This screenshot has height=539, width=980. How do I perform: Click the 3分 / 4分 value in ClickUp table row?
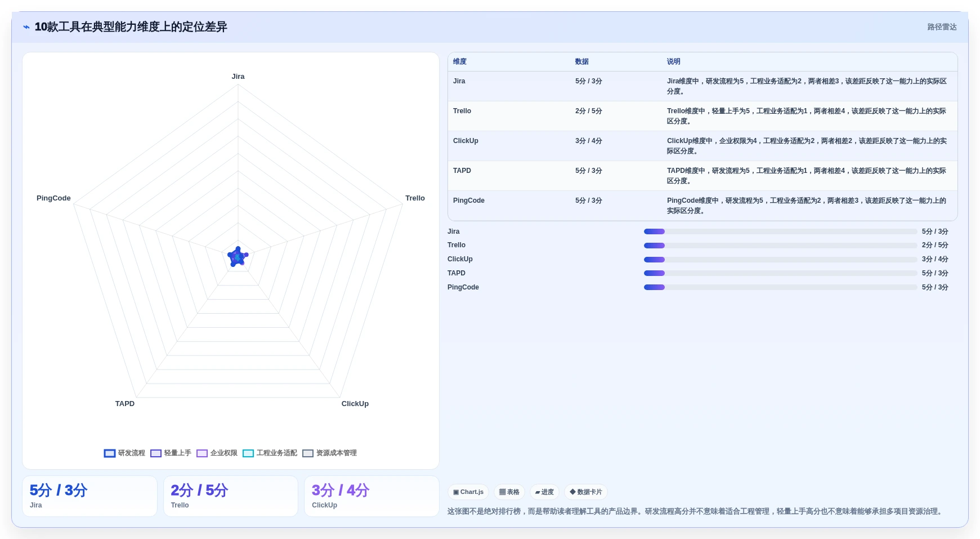click(x=589, y=141)
